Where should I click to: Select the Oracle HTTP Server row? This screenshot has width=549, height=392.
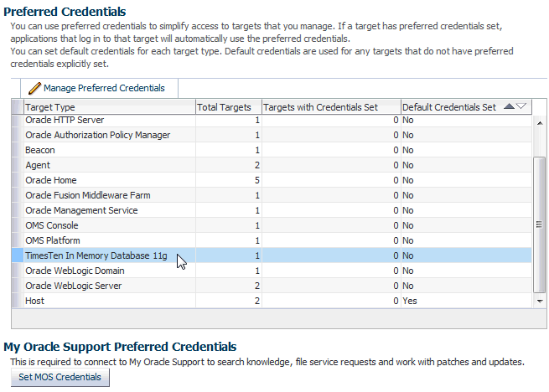pyautogui.click(x=272, y=120)
